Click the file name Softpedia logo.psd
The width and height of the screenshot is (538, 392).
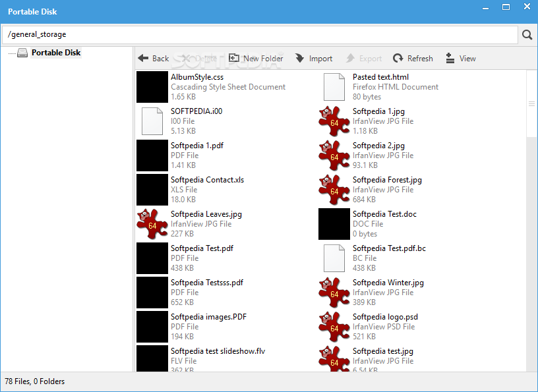pos(385,318)
